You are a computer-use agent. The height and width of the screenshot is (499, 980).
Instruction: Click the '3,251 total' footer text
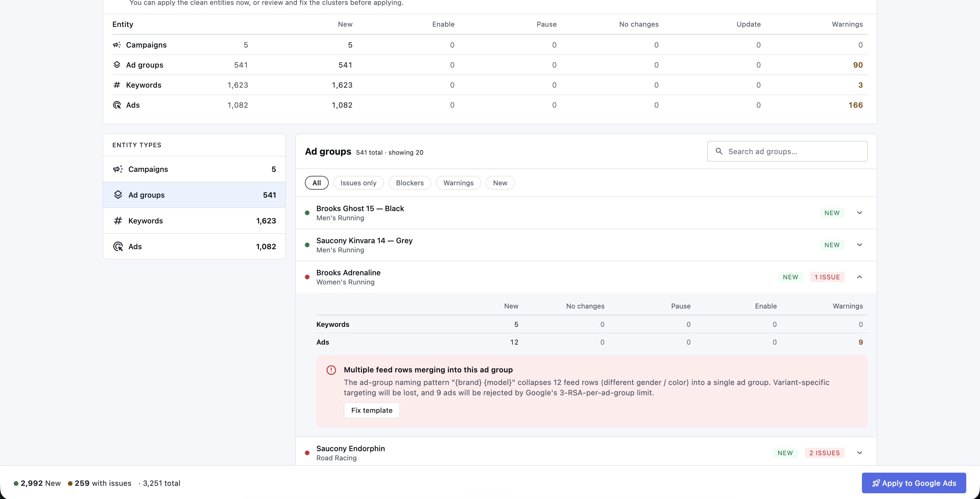(162, 484)
